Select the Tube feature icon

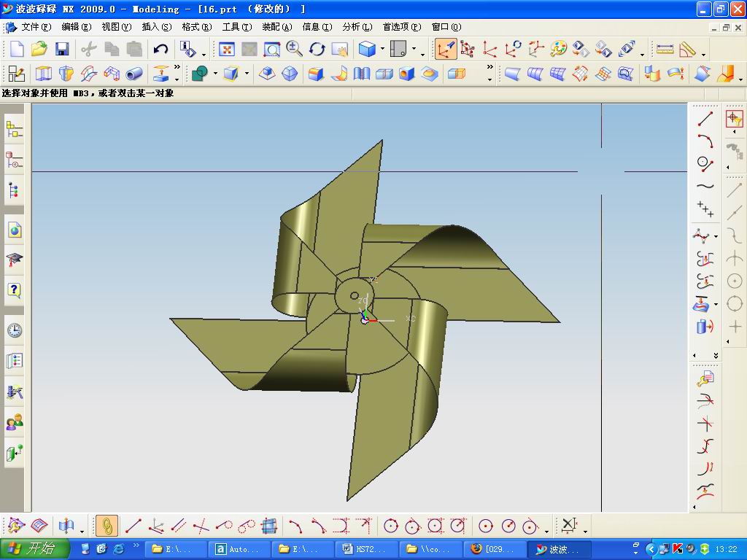point(134,74)
